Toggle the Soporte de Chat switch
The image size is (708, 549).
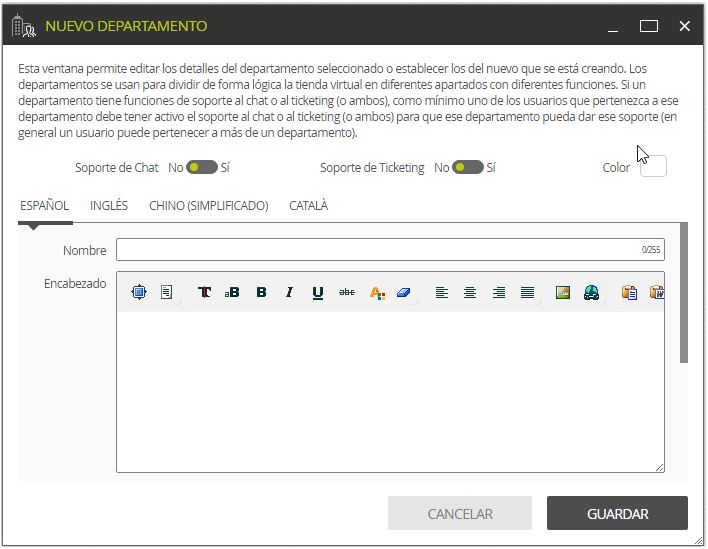tap(202, 167)
